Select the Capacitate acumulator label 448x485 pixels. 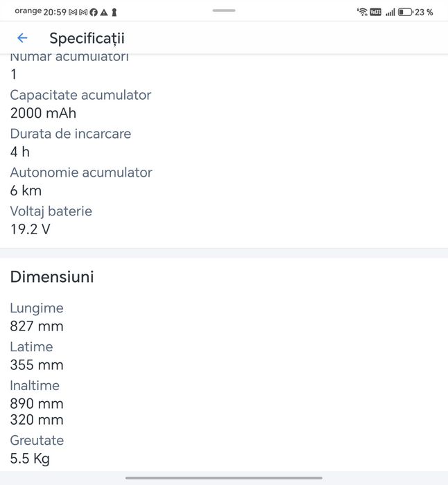point(80,96)
